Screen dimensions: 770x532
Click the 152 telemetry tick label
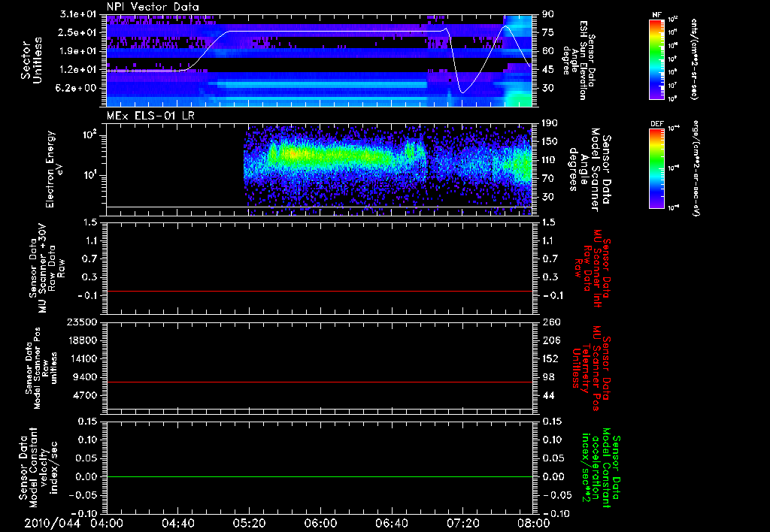(x=550, y=358)
